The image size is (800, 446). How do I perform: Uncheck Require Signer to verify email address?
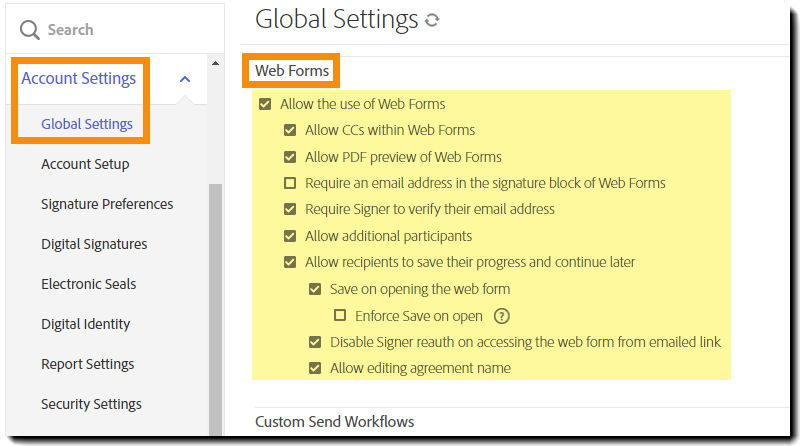(290, 210)
